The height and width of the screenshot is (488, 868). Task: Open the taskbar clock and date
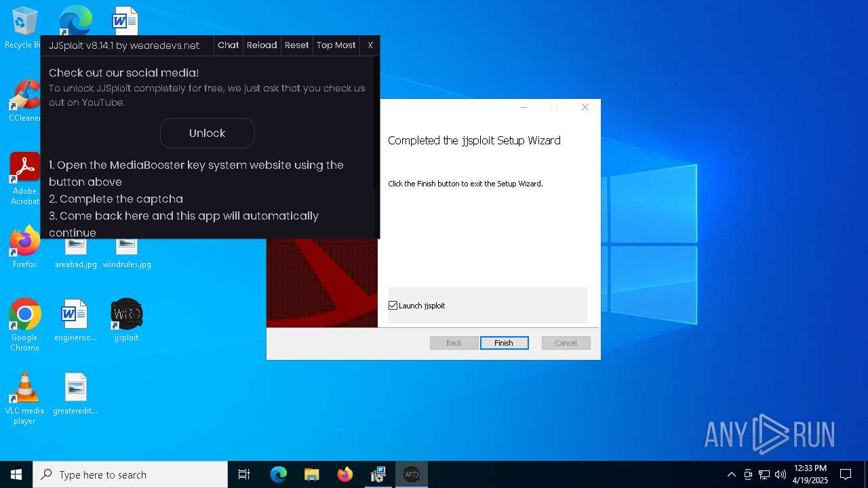click(810, 474)
